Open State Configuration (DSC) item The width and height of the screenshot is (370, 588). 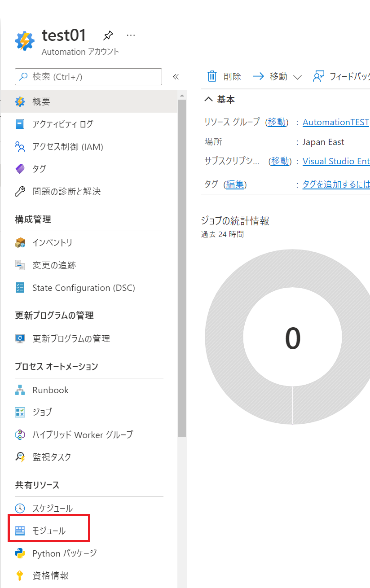pos(83,288)
